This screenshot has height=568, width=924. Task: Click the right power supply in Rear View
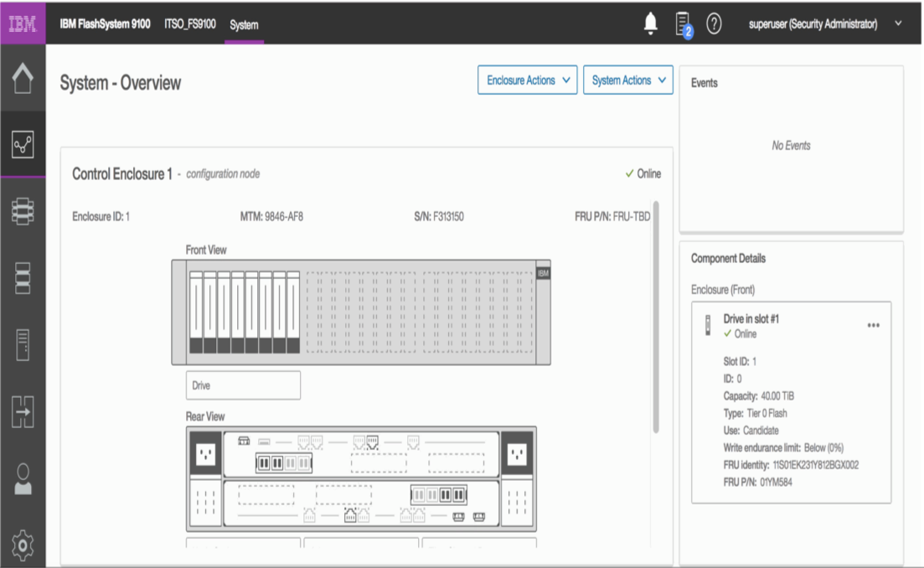click(x=517, y=454)
